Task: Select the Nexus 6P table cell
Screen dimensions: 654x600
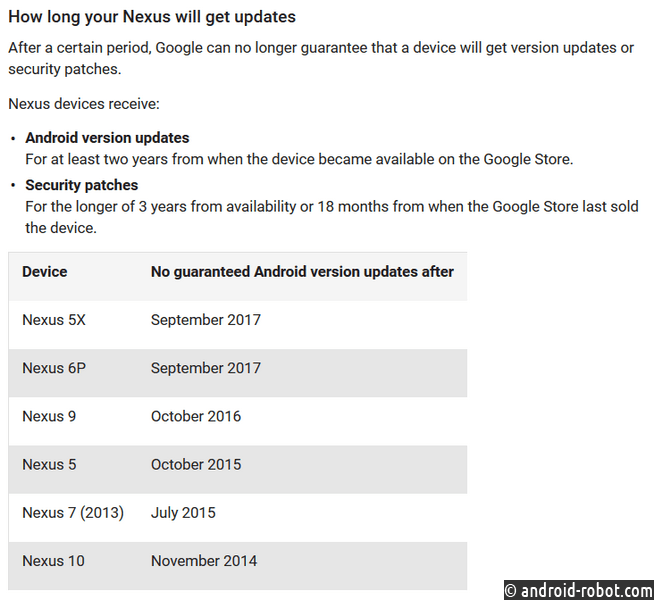Action: tap(54, 368)
